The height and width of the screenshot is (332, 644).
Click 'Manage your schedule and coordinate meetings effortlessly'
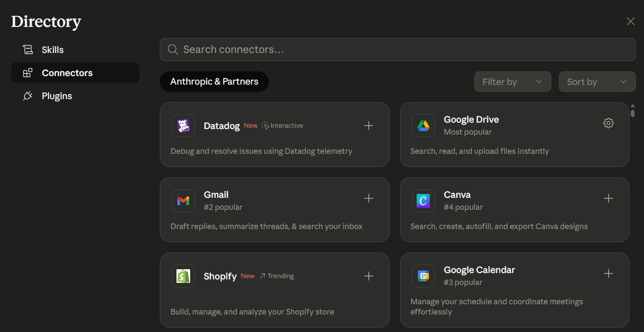[497, 307]
